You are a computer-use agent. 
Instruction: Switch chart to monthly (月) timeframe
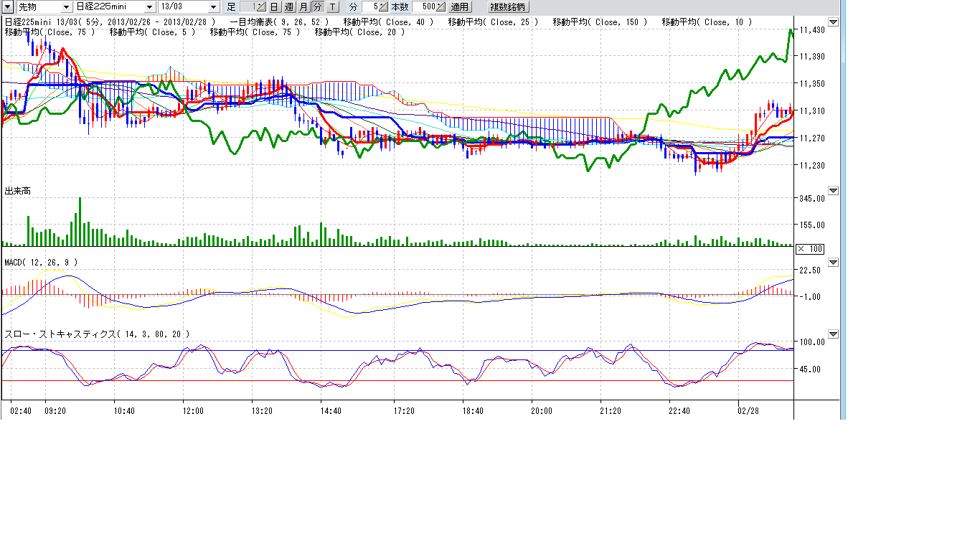point(303,6)
